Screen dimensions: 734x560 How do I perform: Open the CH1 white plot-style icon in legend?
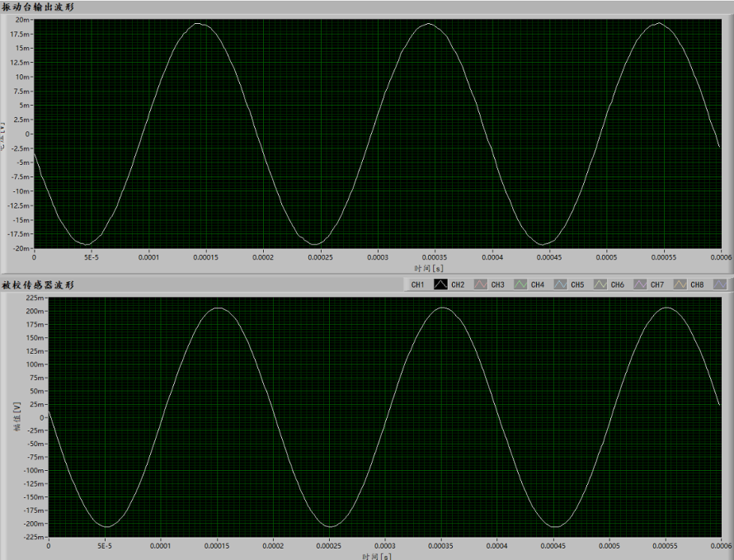point(440,285)
